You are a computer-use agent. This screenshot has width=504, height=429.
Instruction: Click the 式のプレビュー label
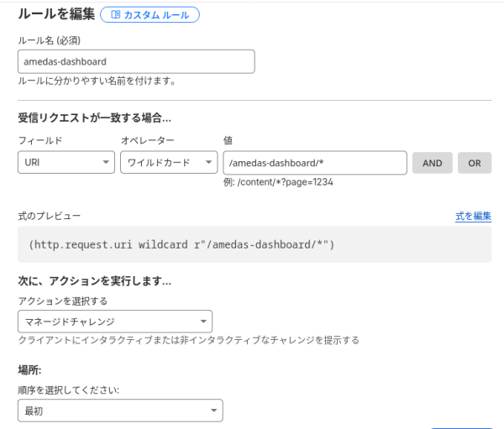pyautogui.click(x=50, y=216)
